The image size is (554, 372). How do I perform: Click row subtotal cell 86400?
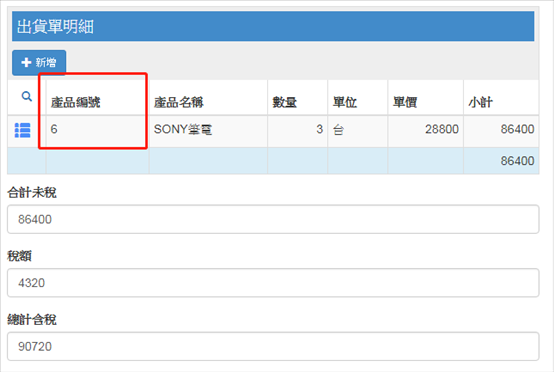pos(501,131)
